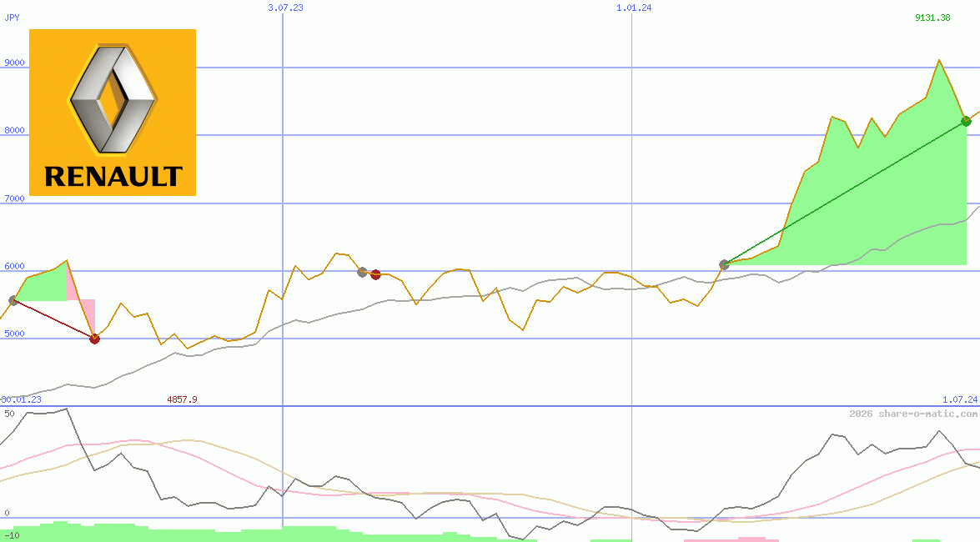Click the red marker near the 6000 gridline
Image resolution: width=980 pixels, height=542 pixels.
coord(375,274)
